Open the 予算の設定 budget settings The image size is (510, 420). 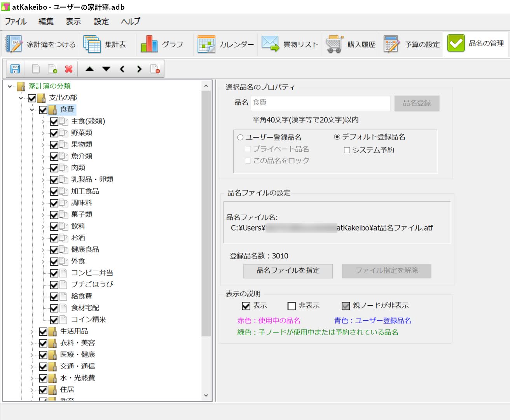[x=411, y=44]
